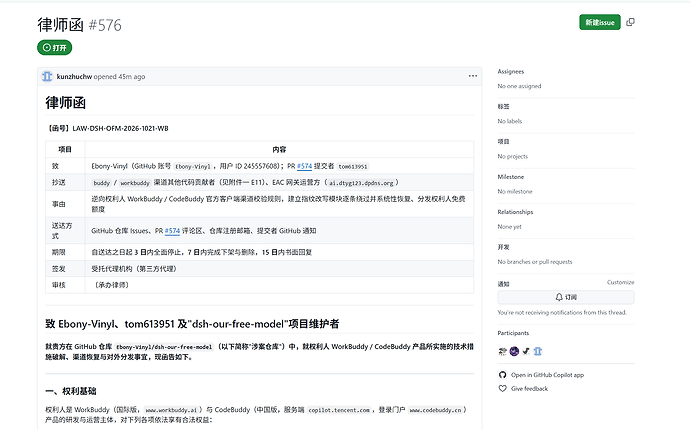Click the 'workbuddy' code token in the 抄送 row
Image resolution: width=690 pixels, height=430 pixels.
[135, 183]
